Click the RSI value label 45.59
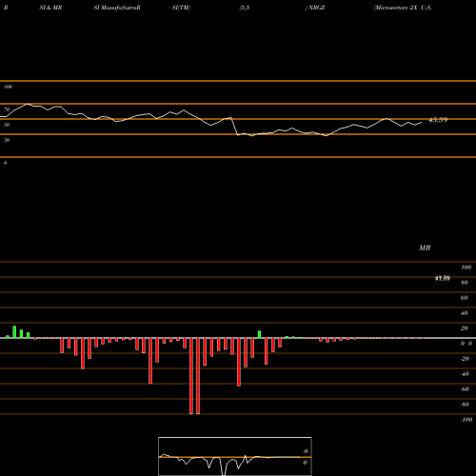 click(438, 120)
